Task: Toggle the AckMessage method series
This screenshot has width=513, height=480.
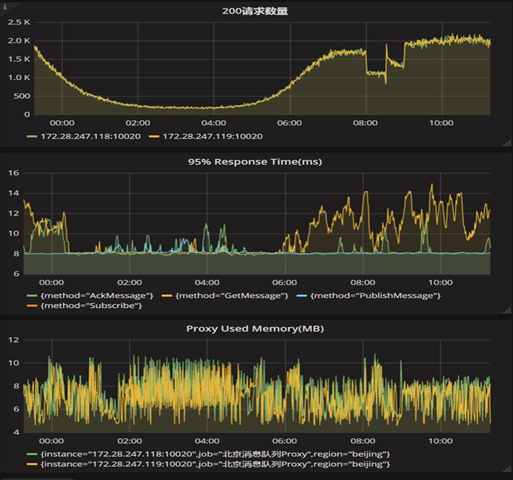Action: tap(97, 296)
